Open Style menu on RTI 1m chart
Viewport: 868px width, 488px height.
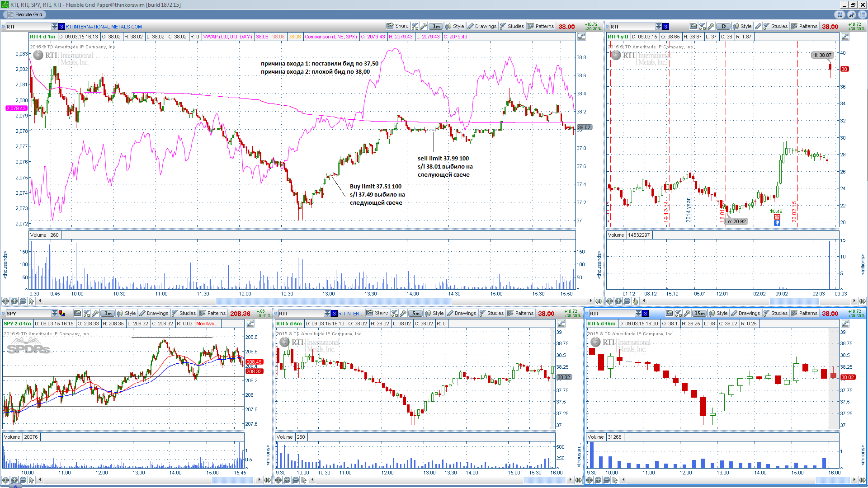pos(454,26)
